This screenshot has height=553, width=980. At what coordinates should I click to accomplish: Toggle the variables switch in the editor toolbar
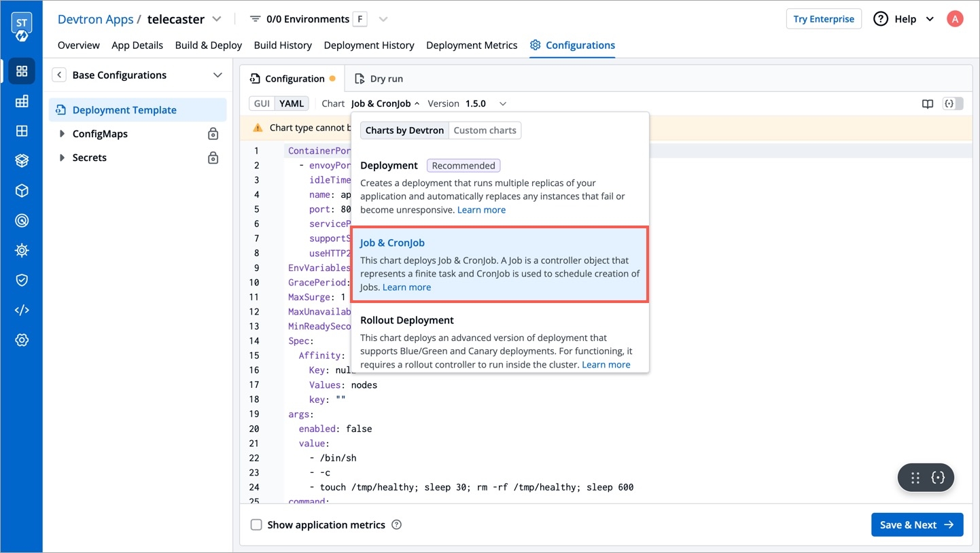(953, 104)
